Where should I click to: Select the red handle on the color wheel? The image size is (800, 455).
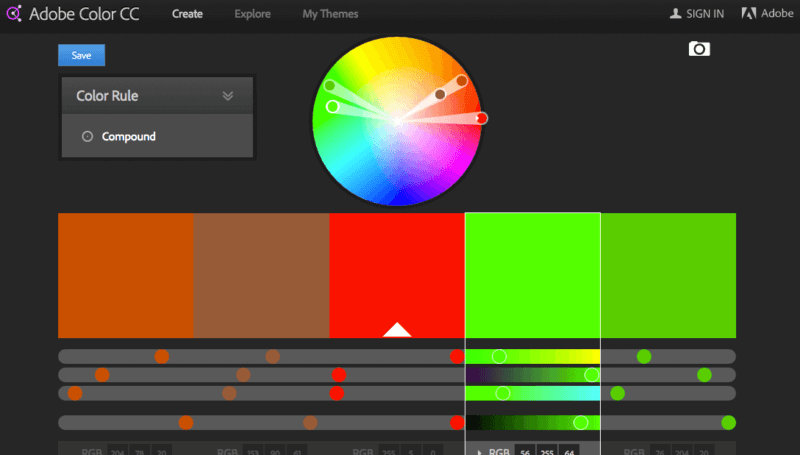click(481, 118)
